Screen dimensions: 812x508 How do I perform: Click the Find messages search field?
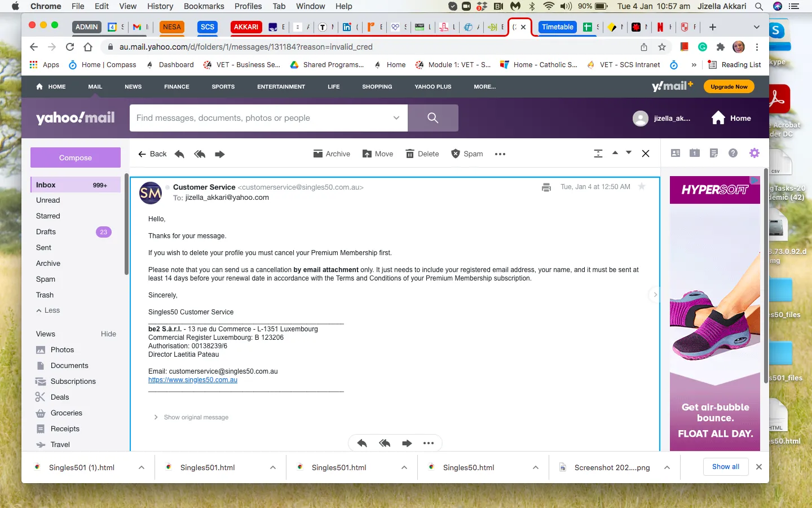click(262, 118)
